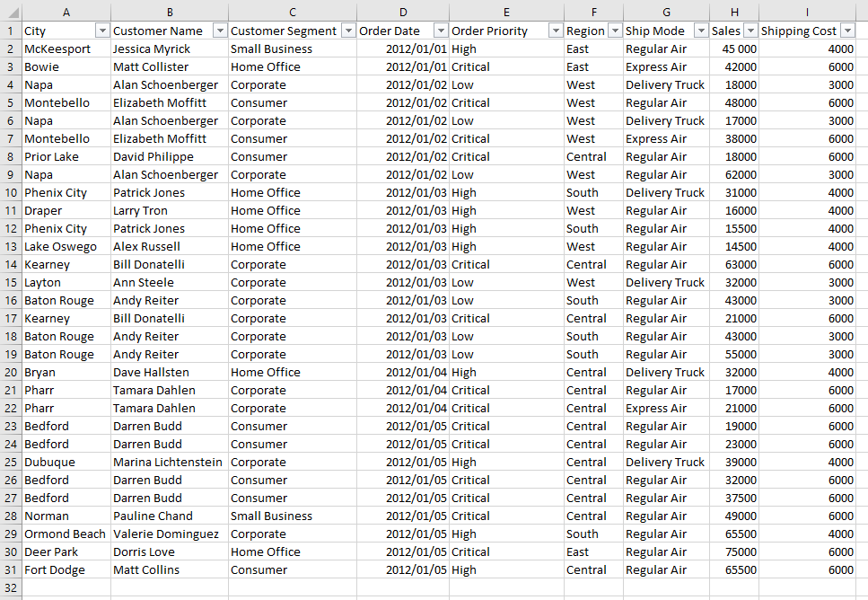Click Lake Oswego cell

66,246
